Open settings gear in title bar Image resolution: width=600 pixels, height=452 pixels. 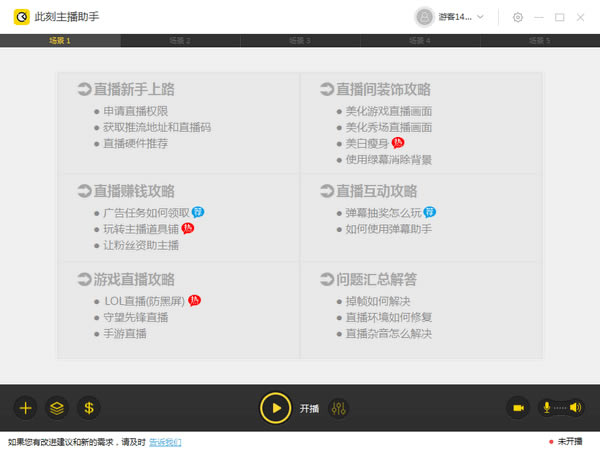pos(517,17)
